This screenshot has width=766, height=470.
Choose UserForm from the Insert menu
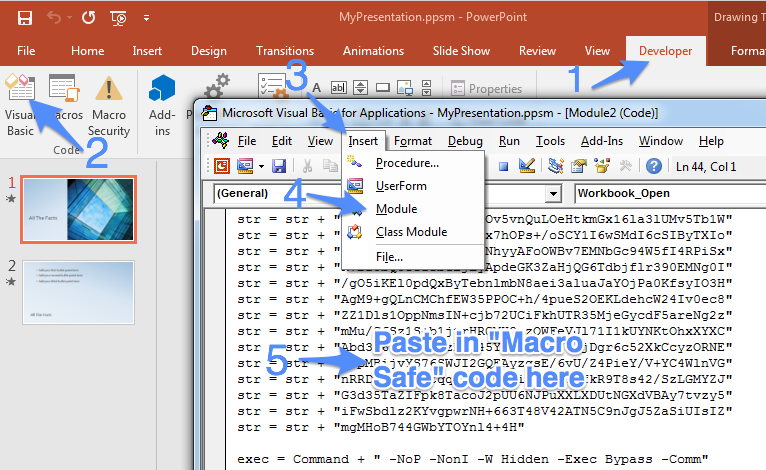pyautogui.click(x=413, y=186)
